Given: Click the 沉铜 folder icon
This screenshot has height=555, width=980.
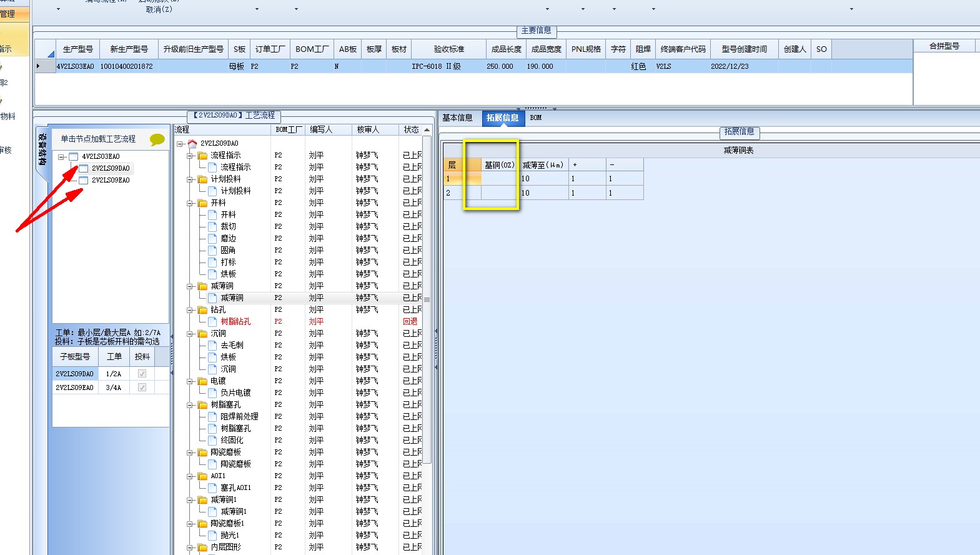Looking at the screenshot, I should coord(202,333).
